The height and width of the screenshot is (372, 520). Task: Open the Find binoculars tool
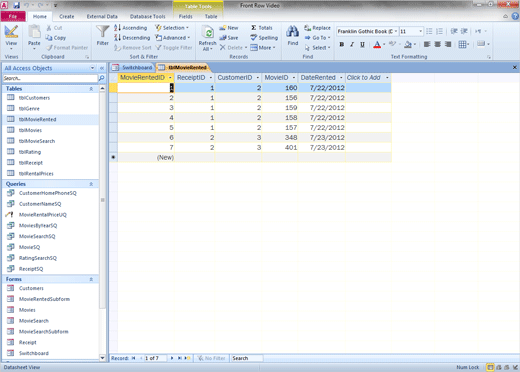pyautogui.click(x=293, y=32)
